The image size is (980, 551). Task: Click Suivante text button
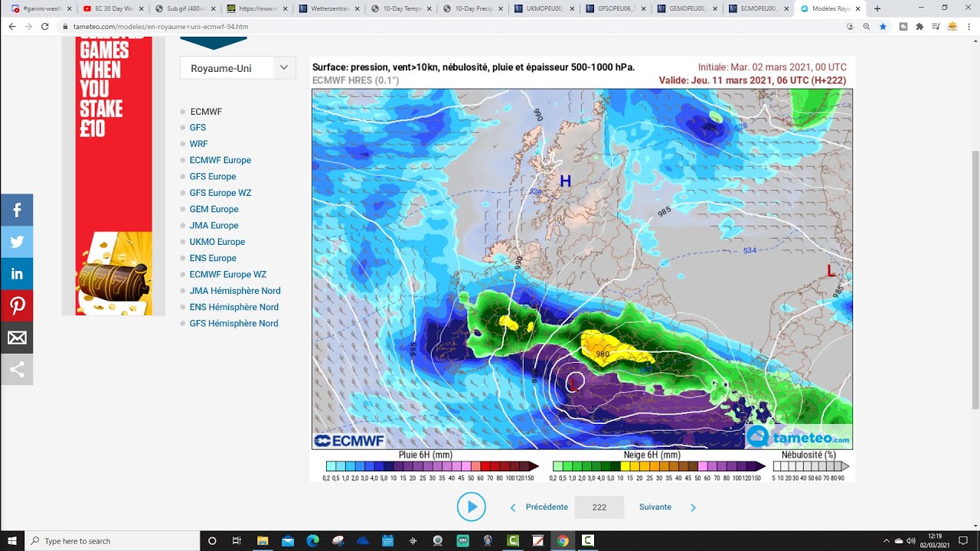655,507
